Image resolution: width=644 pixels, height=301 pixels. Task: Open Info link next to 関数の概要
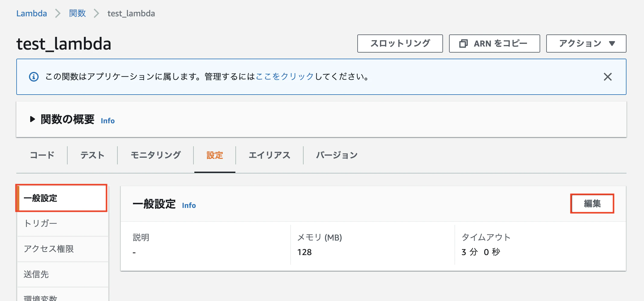108,121
